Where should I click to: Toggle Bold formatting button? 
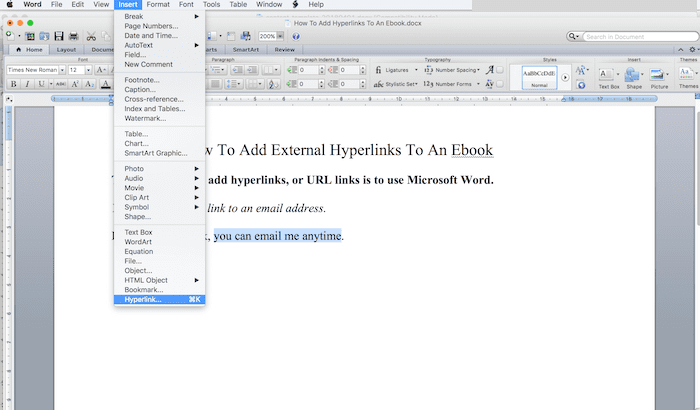[14, 85]
